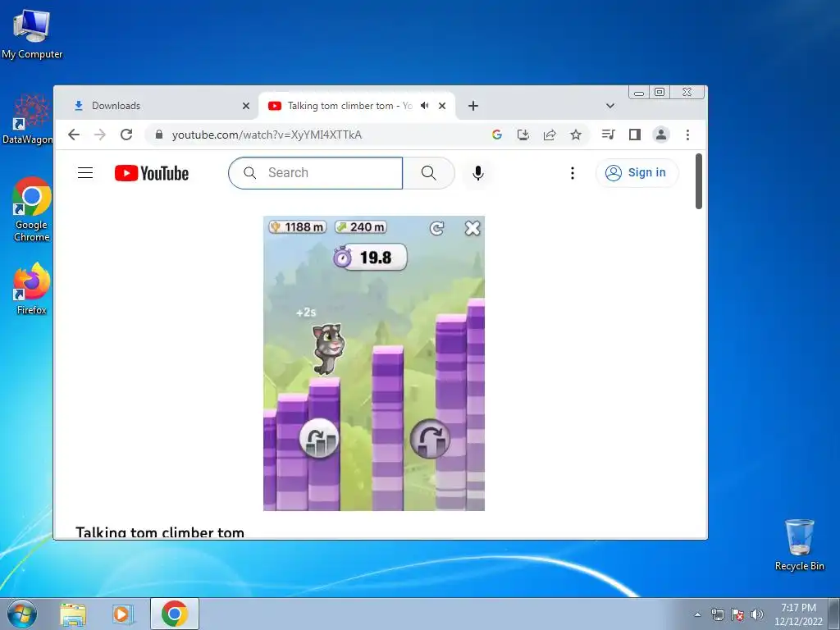Viewport: 840px width, 630px height.
Task: Open Chrome three-dot menu
Action: point(687,135)
